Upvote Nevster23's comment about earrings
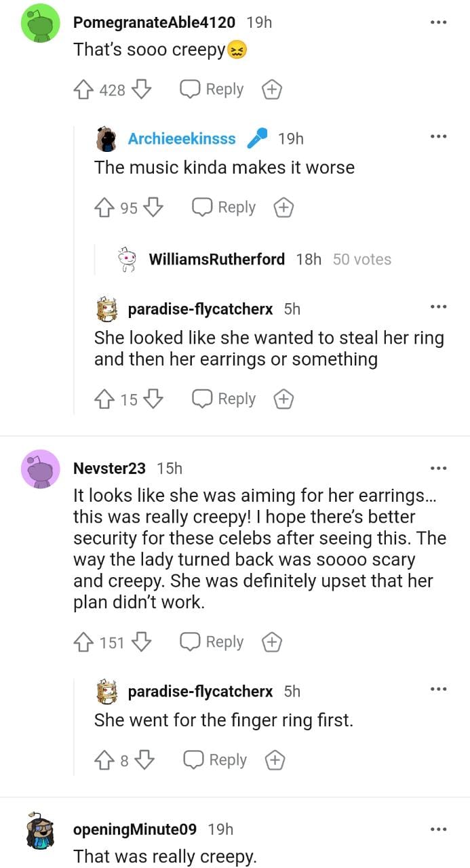This screenshot has width=470, height=868. (x=83, y=642)
